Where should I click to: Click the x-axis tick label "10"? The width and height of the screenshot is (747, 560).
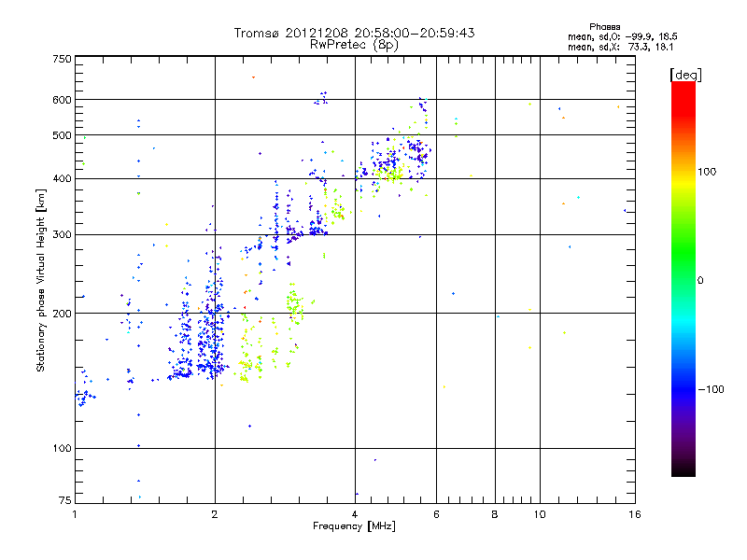click(x=540, y=514)
